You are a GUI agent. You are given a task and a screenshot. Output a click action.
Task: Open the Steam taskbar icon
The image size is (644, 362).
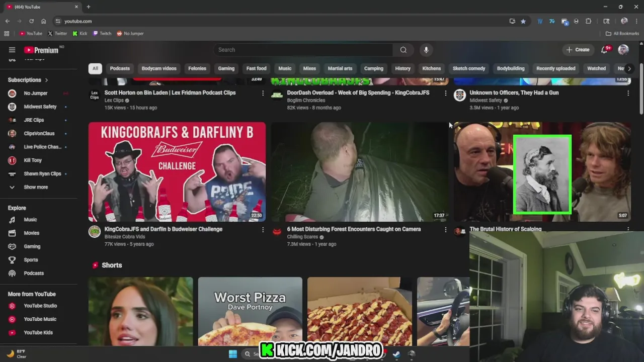(396, 354)
